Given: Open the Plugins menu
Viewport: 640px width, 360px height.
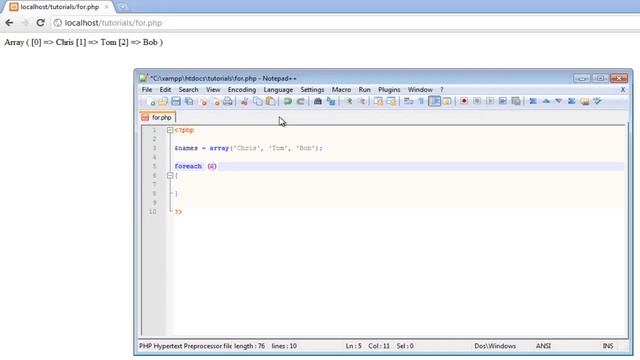Looking at the screenshot, I should 389,89.
